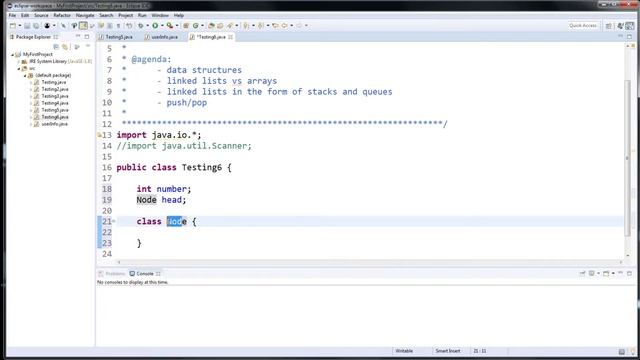This screenshot has width=640, height=360.
Task: Select userInfo.java in Package Explorer
Action: 54,124
